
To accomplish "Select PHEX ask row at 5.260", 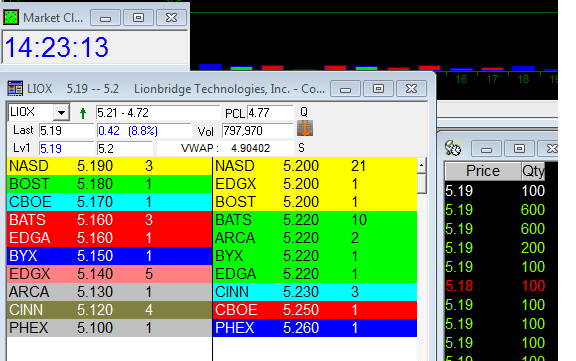I will tap(315, 328).
